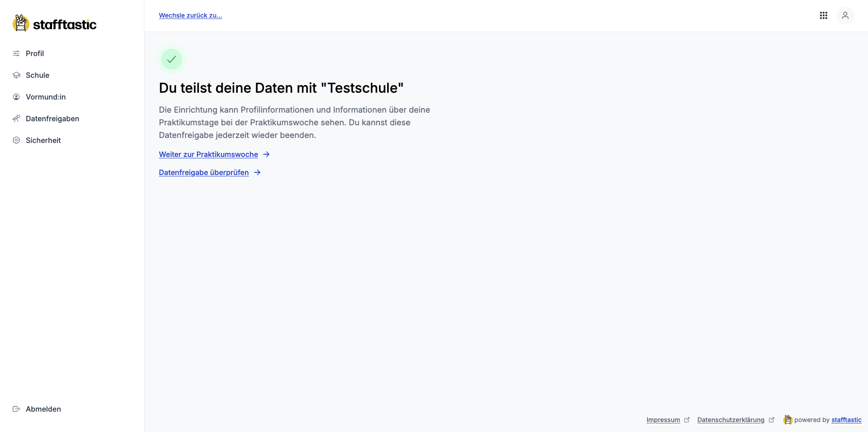The height and width of the screenshot is (432, 868).
Task: Click the Profil sliders icon
Action: 16,53
